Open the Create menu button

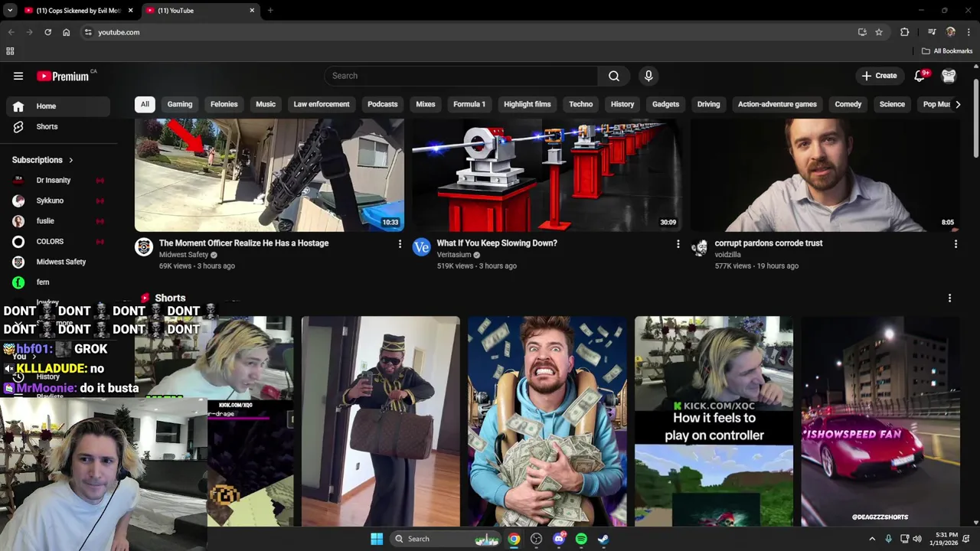point(879,76)
